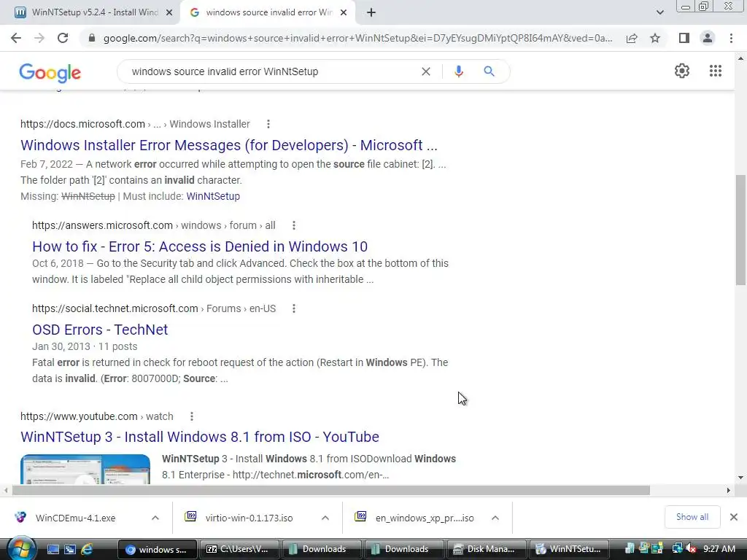Reload the current Google search page
The image size is (747, 560).
pyautogui.click(x=63, y=38)
